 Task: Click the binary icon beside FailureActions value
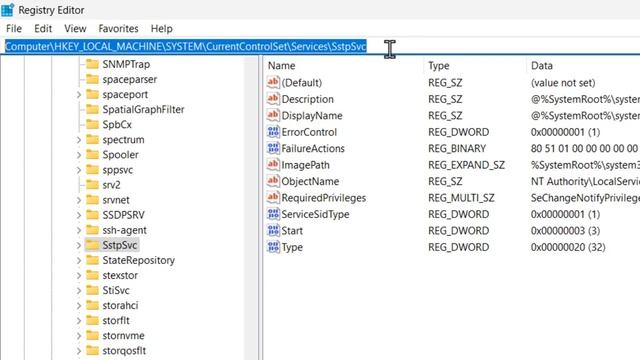click(273, 148)
